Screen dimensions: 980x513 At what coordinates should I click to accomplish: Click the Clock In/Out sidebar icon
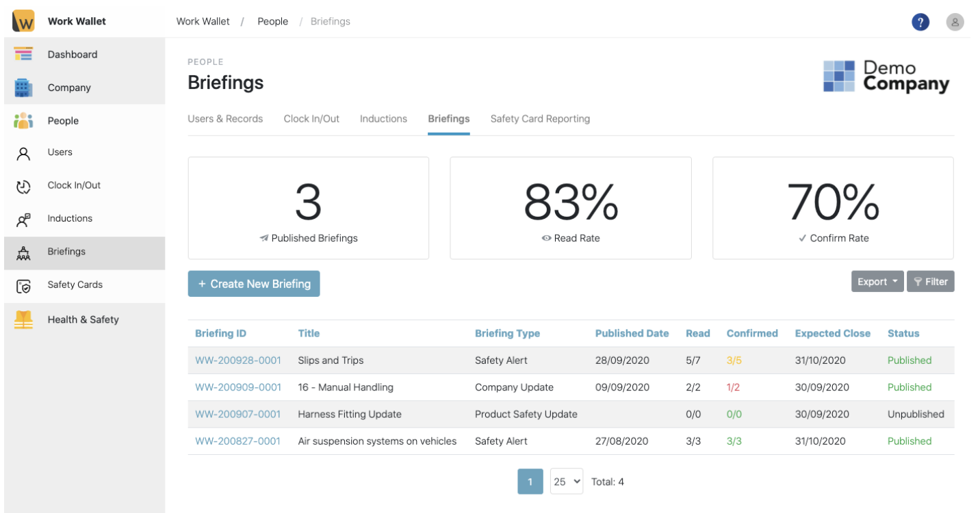pos(23,185)
